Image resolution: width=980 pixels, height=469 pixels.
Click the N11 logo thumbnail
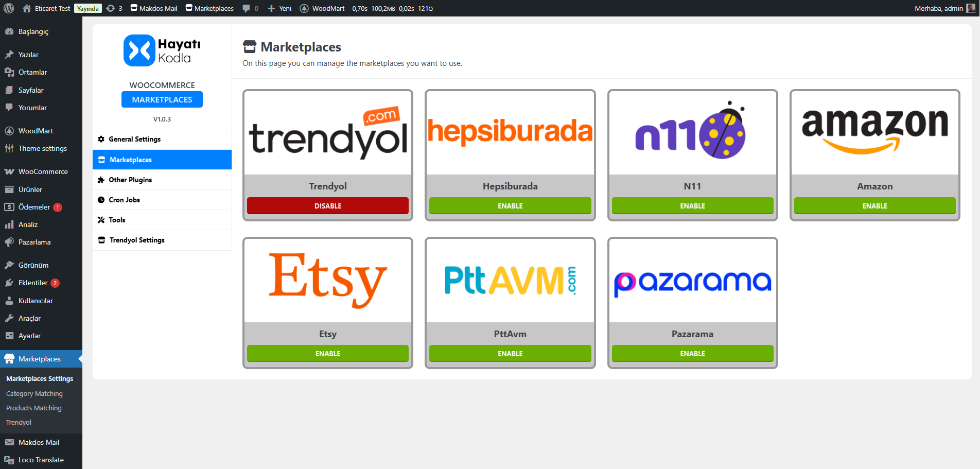[x=692, y=133]
